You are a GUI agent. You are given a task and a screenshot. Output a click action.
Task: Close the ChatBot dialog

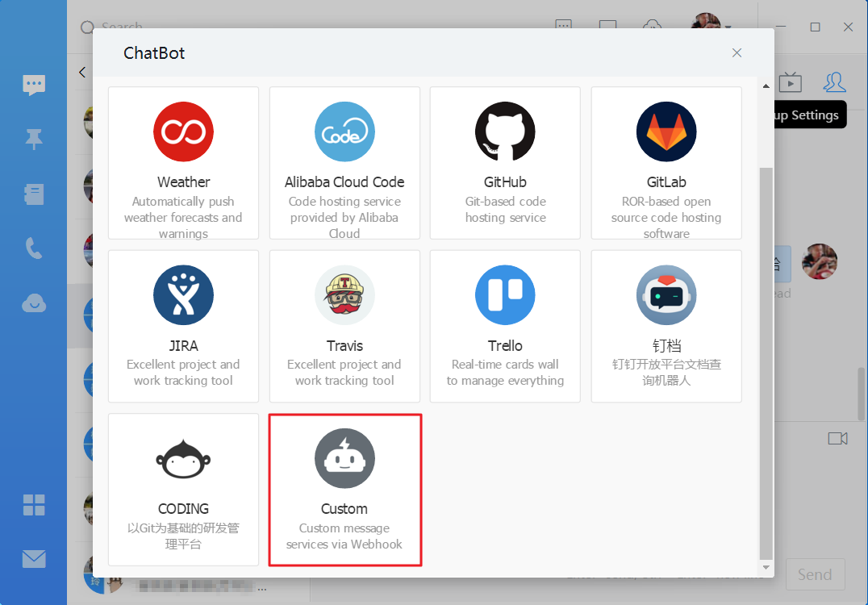tap(737, 52)
